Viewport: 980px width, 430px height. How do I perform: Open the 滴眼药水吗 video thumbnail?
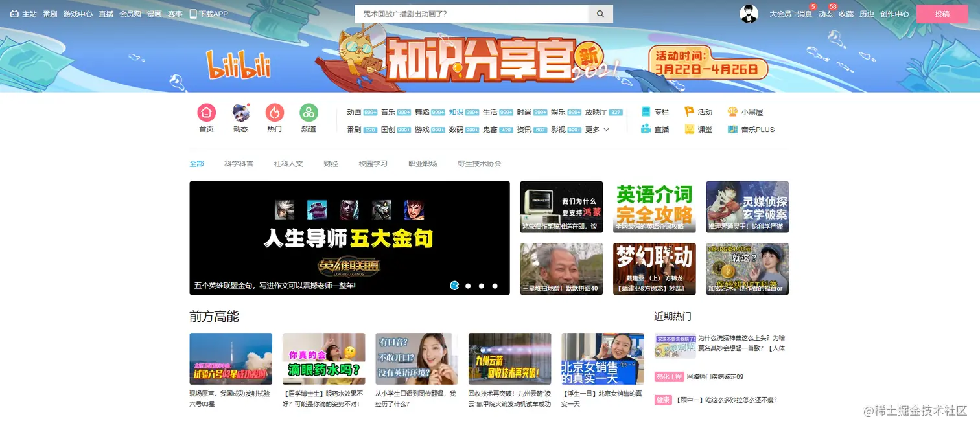click(324, 359)
